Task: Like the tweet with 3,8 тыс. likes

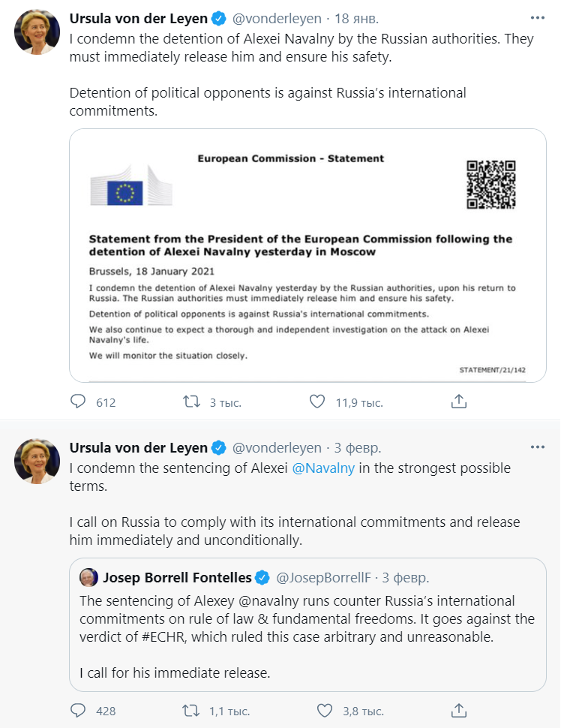Action: (x=324, y=710)
